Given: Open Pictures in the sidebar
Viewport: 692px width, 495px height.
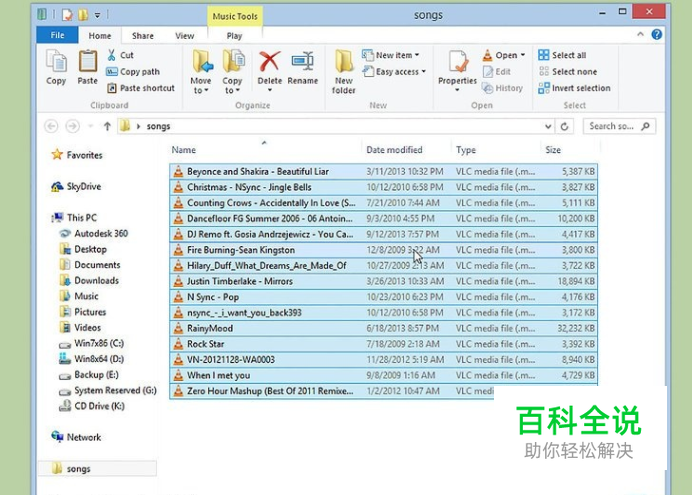Looking at the screenshot, I should pos(83,312).
